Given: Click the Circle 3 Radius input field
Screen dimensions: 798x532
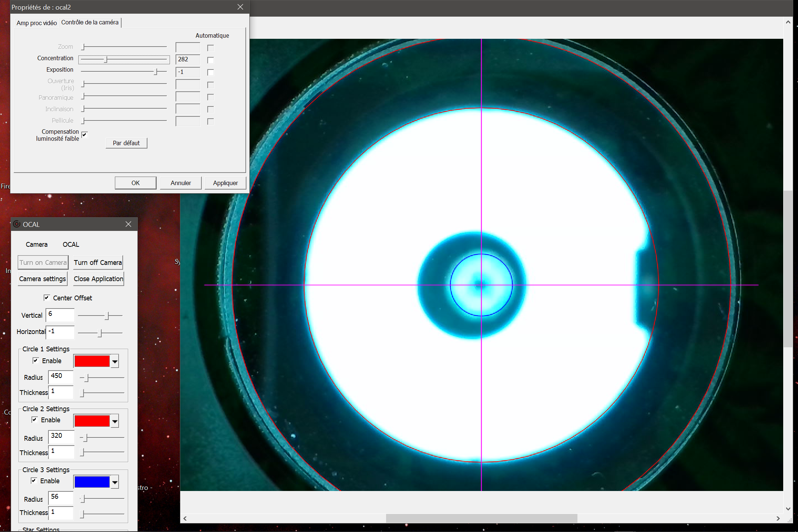Looking at the screenshot, I should (61, 497).
